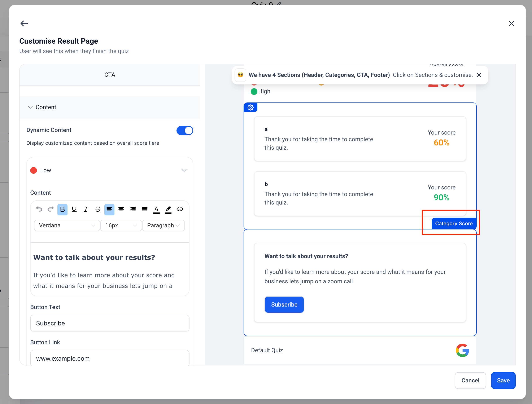The image size is (532, 404).
Task: Open the Verdana font dropdown
Action: [x=67, y=225]
